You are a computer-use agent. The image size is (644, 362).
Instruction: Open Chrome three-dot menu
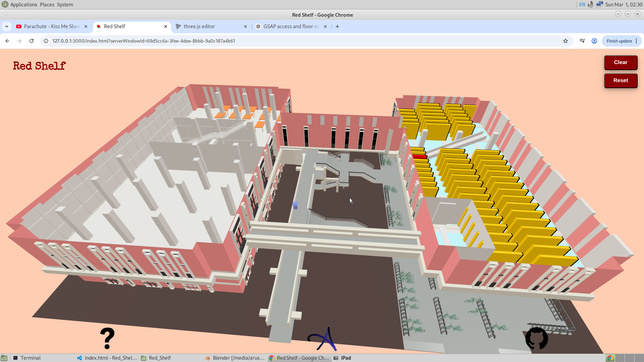click(x=636, y=41)
